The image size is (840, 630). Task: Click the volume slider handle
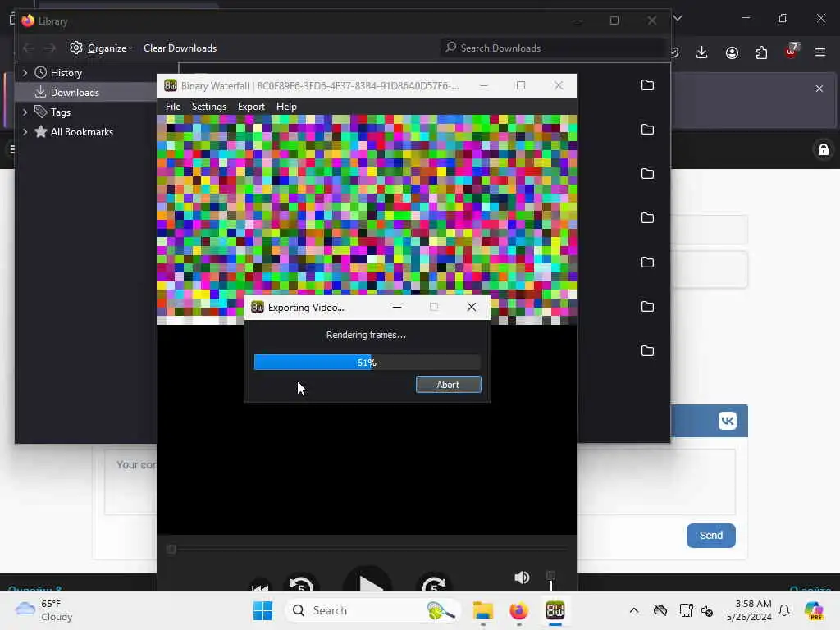[x=550, y=576]
